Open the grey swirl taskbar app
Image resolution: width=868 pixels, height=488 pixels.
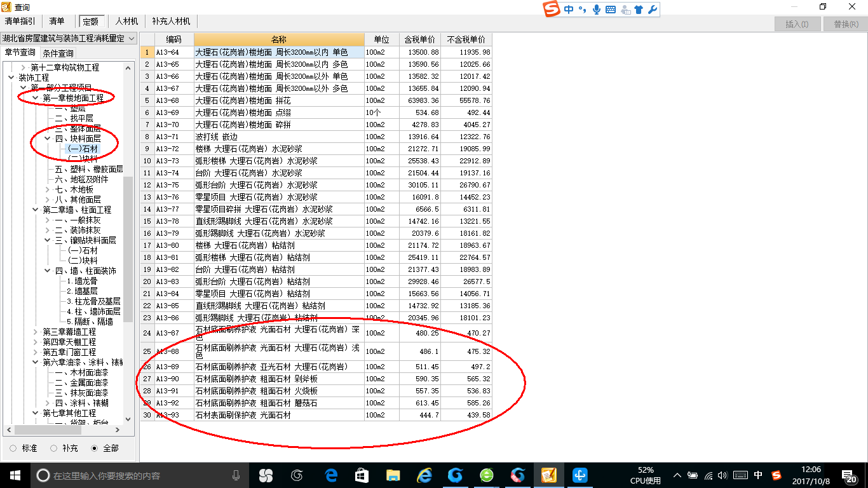[x=297, y=475]
